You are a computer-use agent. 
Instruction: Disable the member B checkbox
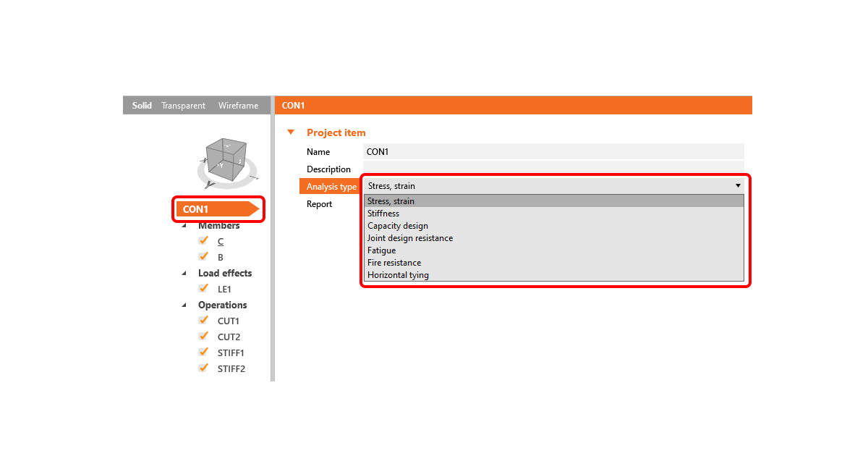click(203, 256)
